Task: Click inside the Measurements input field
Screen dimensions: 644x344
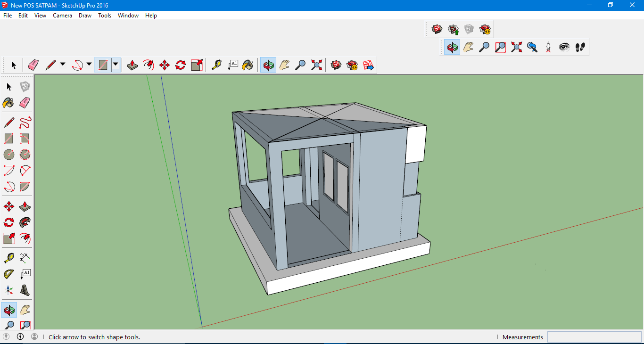Action: point(594,337)
